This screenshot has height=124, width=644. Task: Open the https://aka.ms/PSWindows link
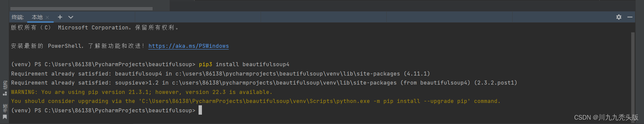click(x=189, y=46)
